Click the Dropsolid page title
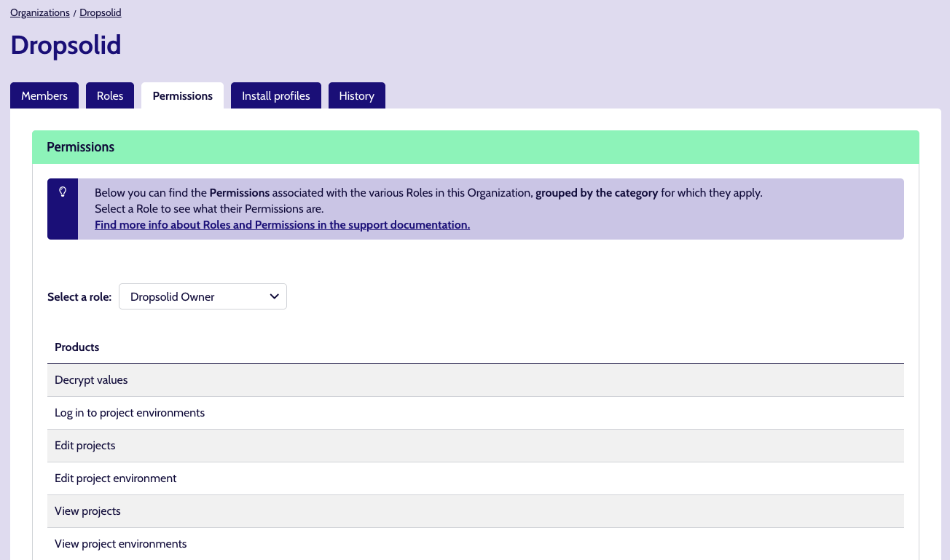This screenshot has height=560, width=950. pyautogui.click(x=66, y=45)
